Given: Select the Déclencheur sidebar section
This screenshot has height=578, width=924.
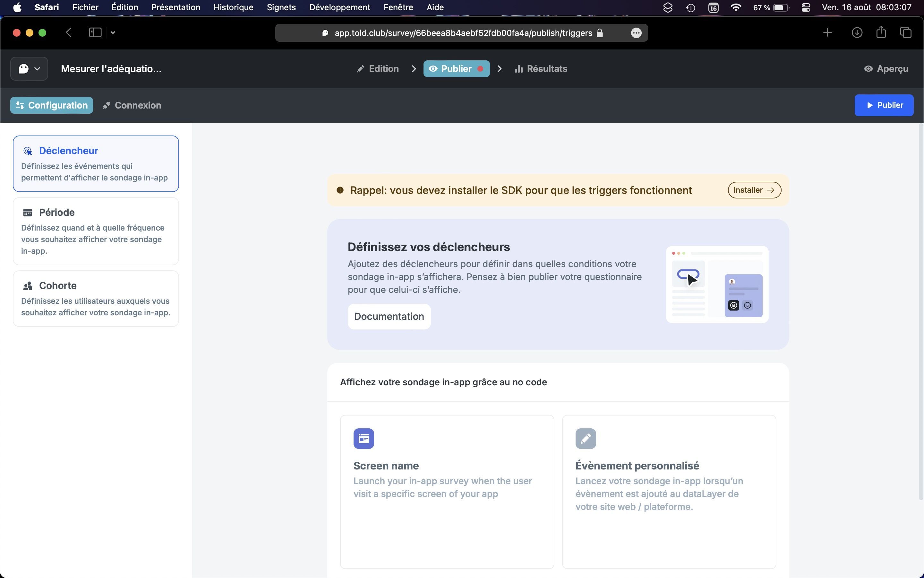Looking at the screenshot, I should click(96, 164).
